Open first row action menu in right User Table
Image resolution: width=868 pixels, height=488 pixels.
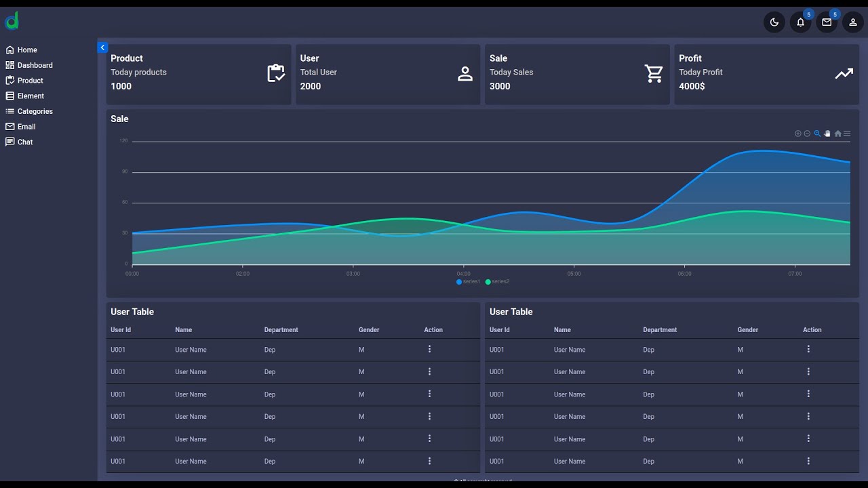point(808,349)
